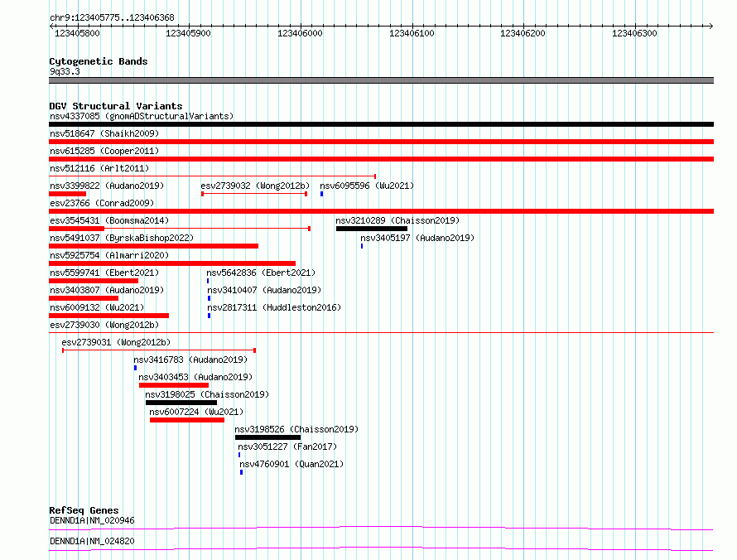Select the nsv3210289 (Chaisson2019) label

(x=397, y=220)
